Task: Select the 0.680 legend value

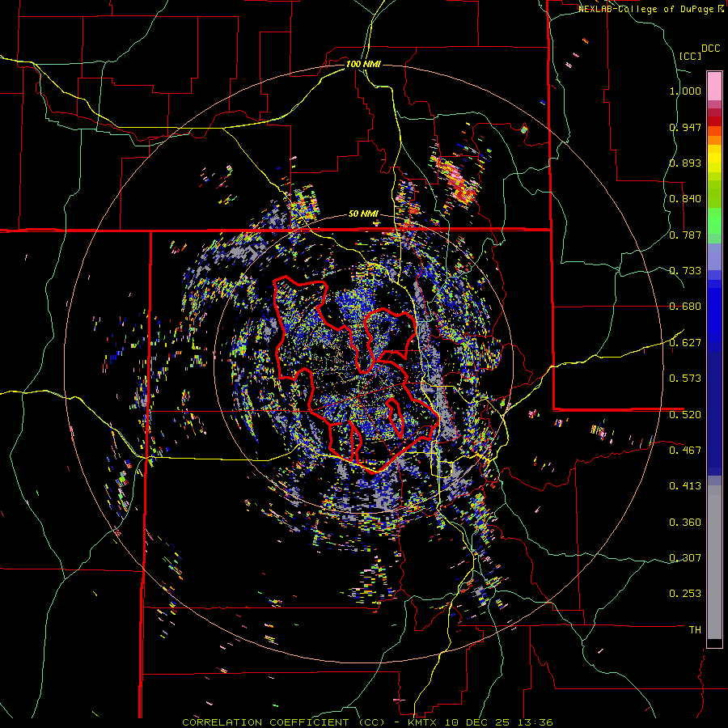Action: coord(685,307)
